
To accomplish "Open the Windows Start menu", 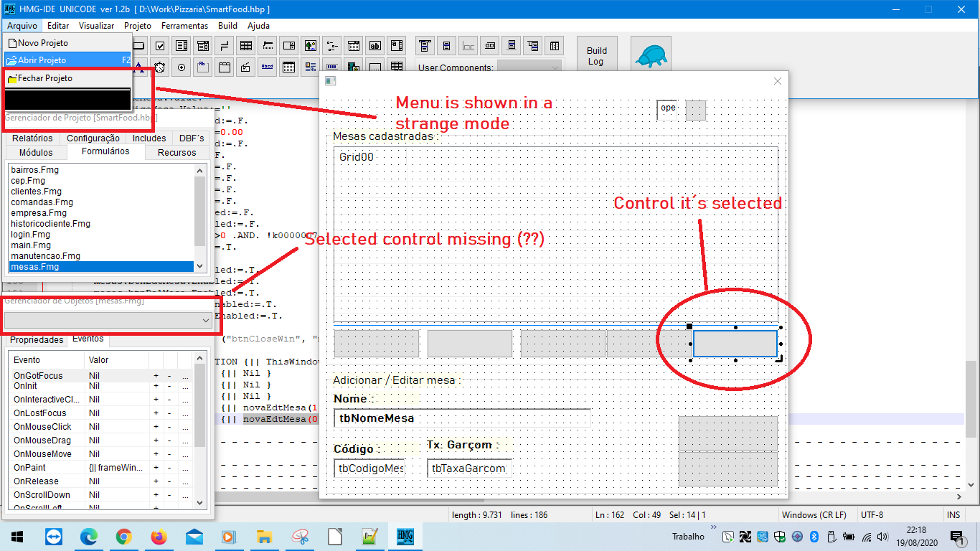I will click(x=17, y=536).
